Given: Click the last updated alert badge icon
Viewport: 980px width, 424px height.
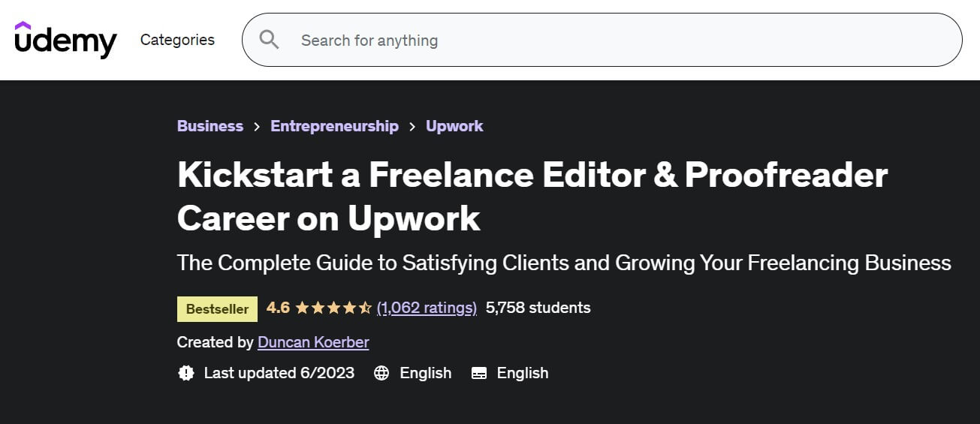Looking at the screenshot, I should [x=186, y=373].
